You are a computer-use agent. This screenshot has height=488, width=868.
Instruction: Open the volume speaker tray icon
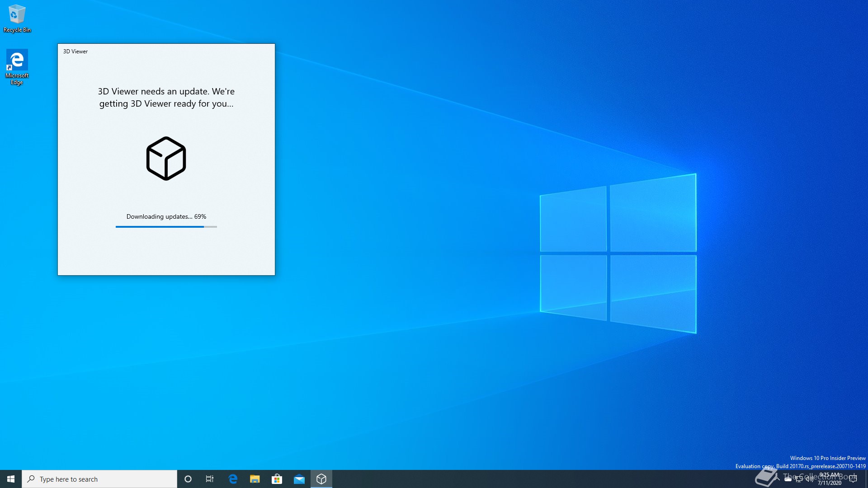pyautogui.click(x=810, y=479)
